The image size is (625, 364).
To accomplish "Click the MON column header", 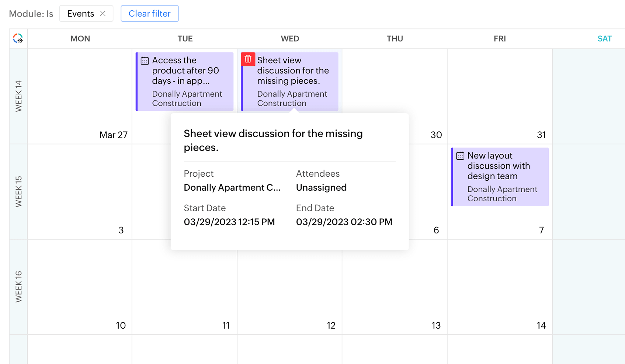I will point(80,39).
